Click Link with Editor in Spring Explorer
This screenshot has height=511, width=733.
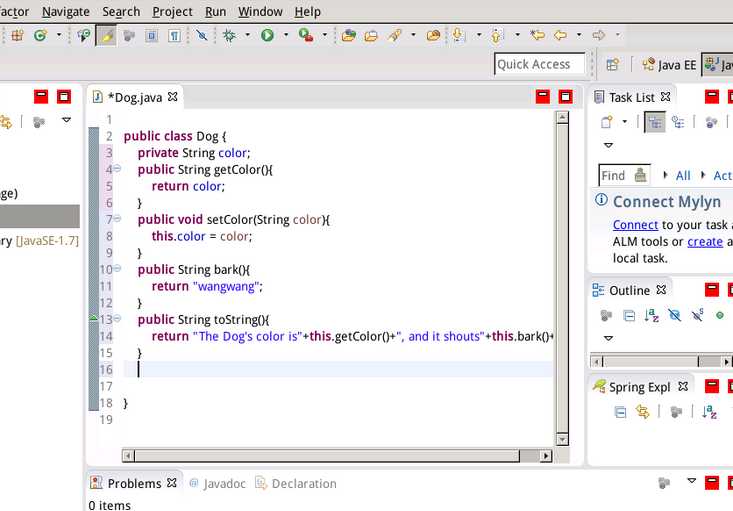(x=642, y=412)
